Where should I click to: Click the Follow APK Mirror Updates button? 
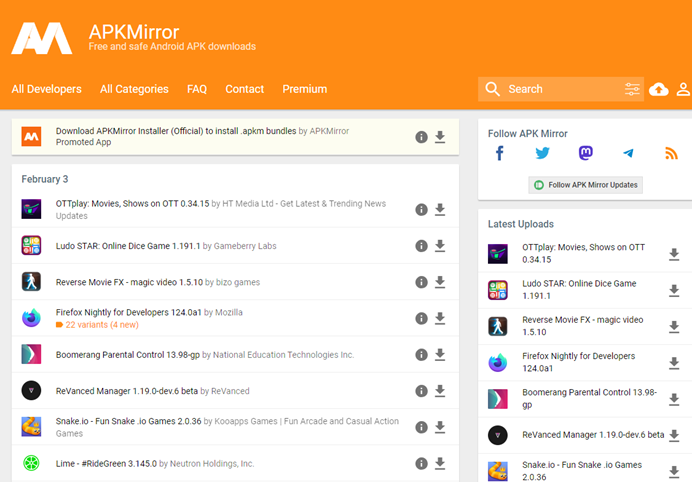[x=585, y=185]
